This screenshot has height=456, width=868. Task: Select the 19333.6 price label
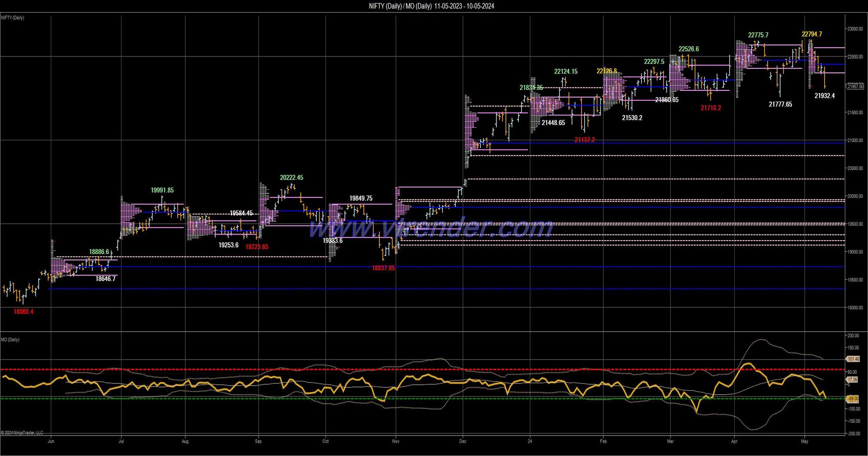click(333, 241)
